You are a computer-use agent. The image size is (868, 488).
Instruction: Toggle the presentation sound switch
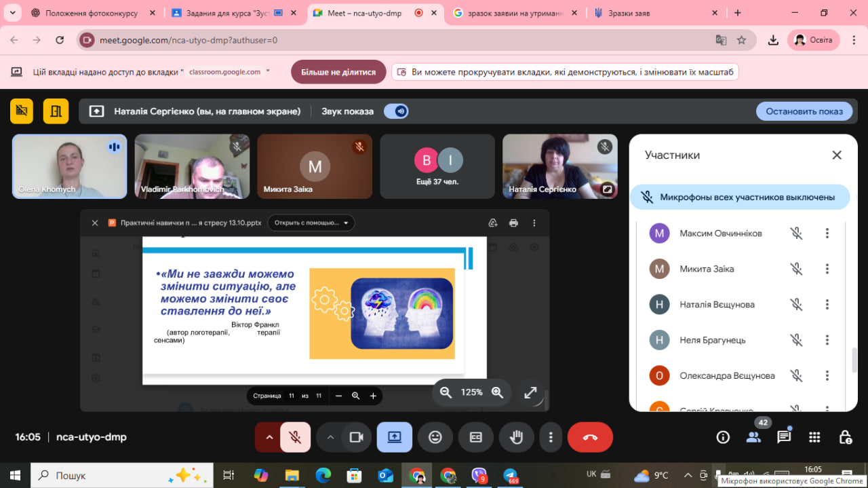tap(396, 111)
